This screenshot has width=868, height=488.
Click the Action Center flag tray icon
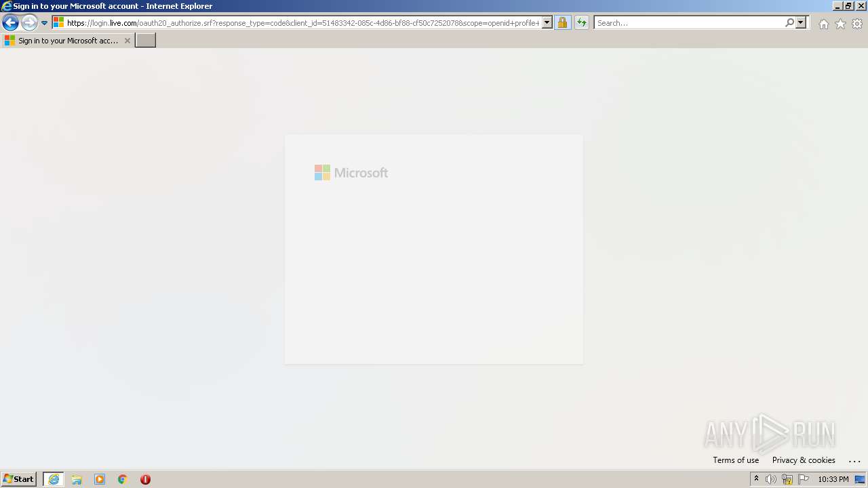[x=804, y=479]
